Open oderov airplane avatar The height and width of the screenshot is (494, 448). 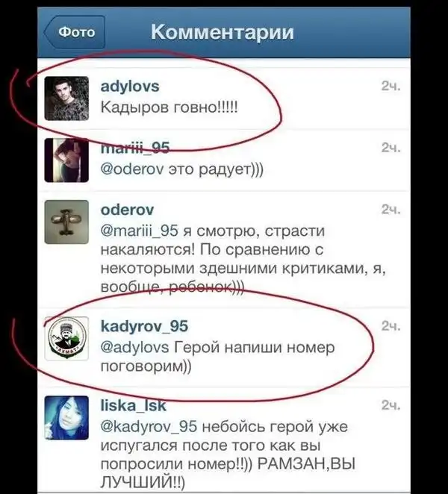(66, 222)
